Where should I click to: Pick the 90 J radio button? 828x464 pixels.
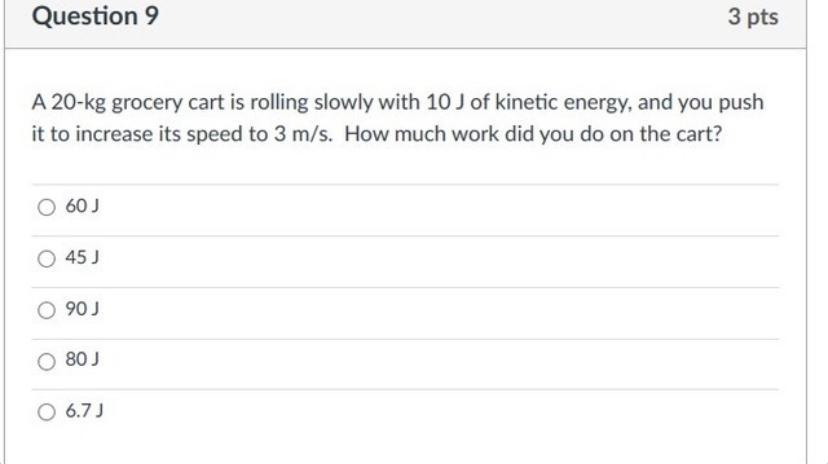tap(46, 310)
